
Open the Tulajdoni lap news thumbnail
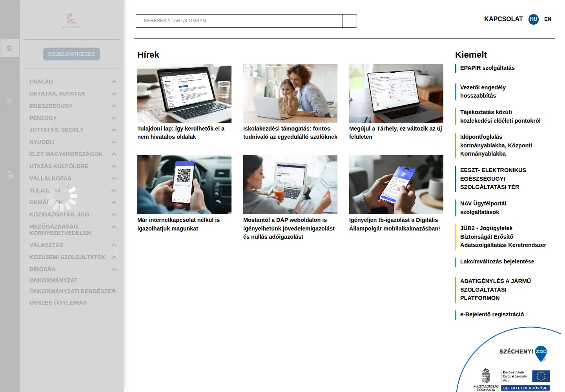[184, 93]
